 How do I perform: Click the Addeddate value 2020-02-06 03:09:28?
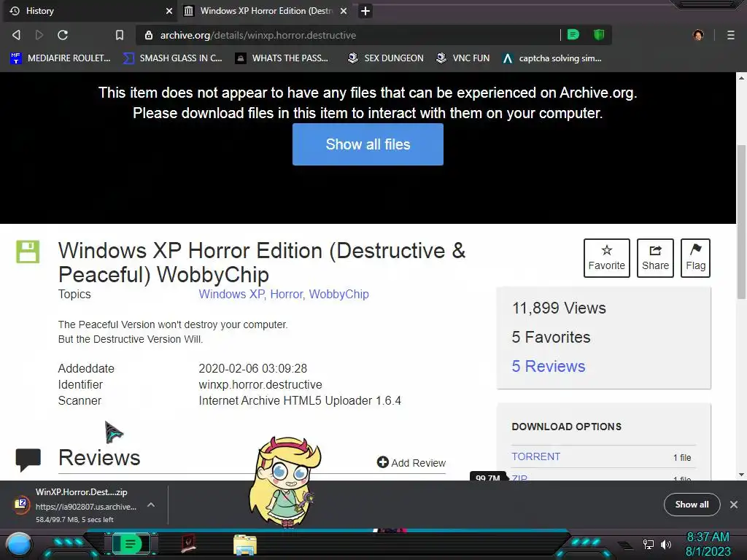[x=252, y=368]
